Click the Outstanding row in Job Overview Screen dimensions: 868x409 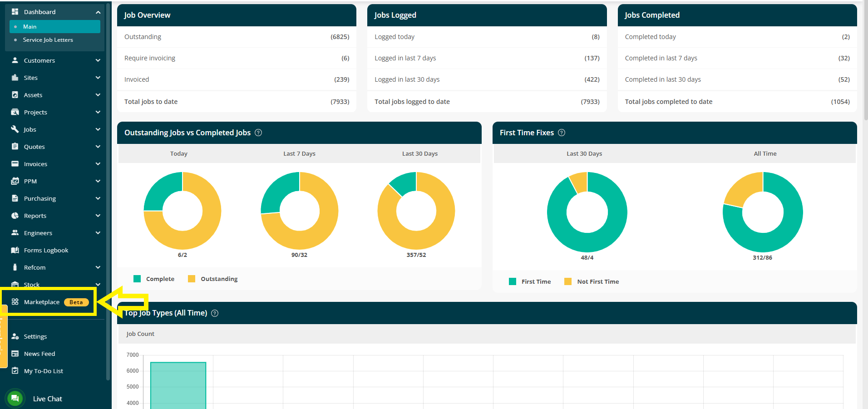click(x=237, y=37)
